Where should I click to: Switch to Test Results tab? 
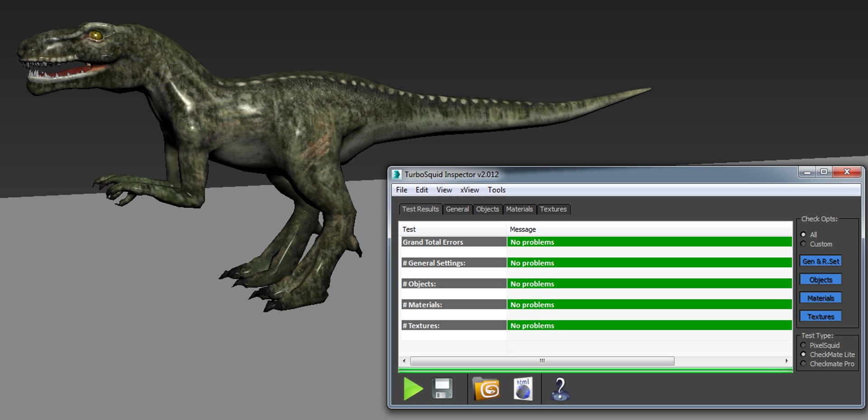pos(420,209)
